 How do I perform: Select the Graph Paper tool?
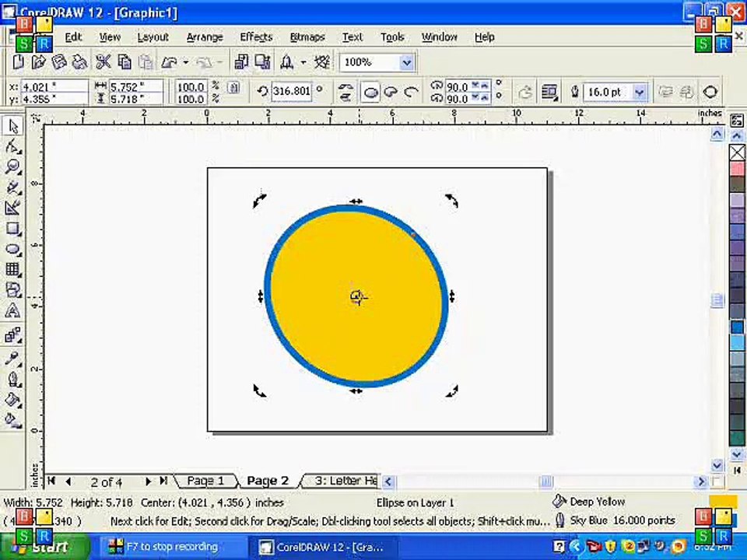[12, 270]
